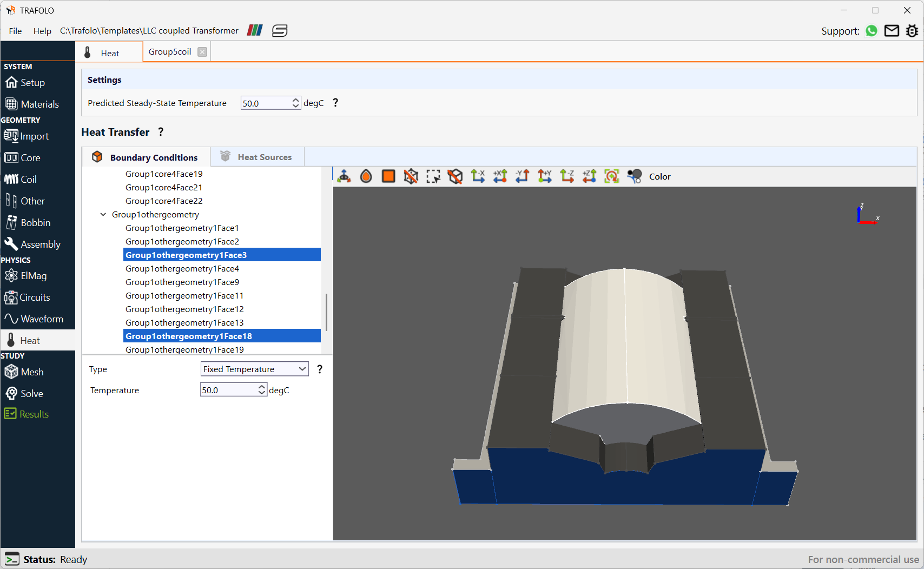The height and width of the screenshot is (569, 924).
Task: Select Group1othergeometry1Face3 tree row
Action: pos(222,255)
